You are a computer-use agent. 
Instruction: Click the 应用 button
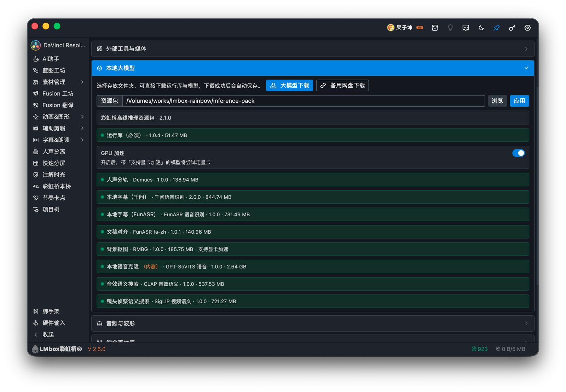click(x=519, y=101)
